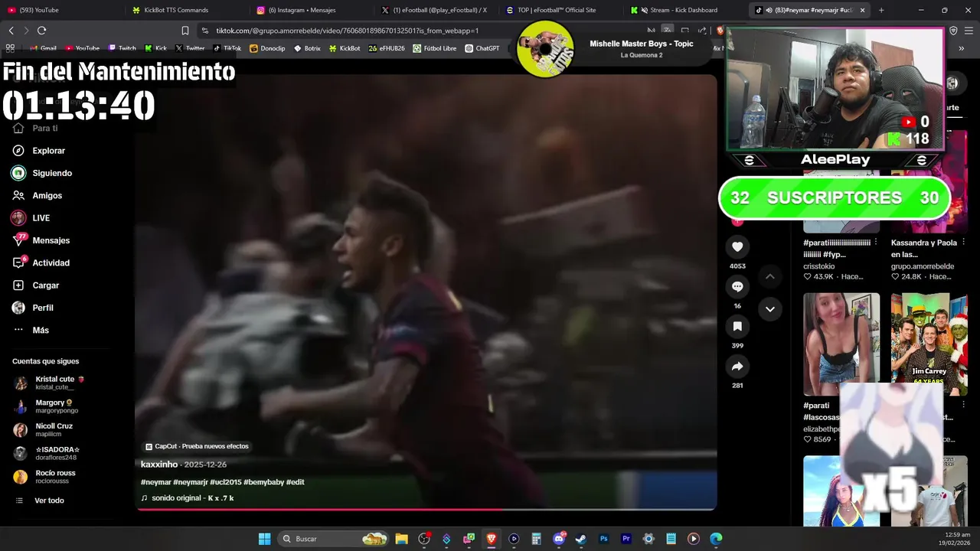Open sonido original music link

point(188,498)
